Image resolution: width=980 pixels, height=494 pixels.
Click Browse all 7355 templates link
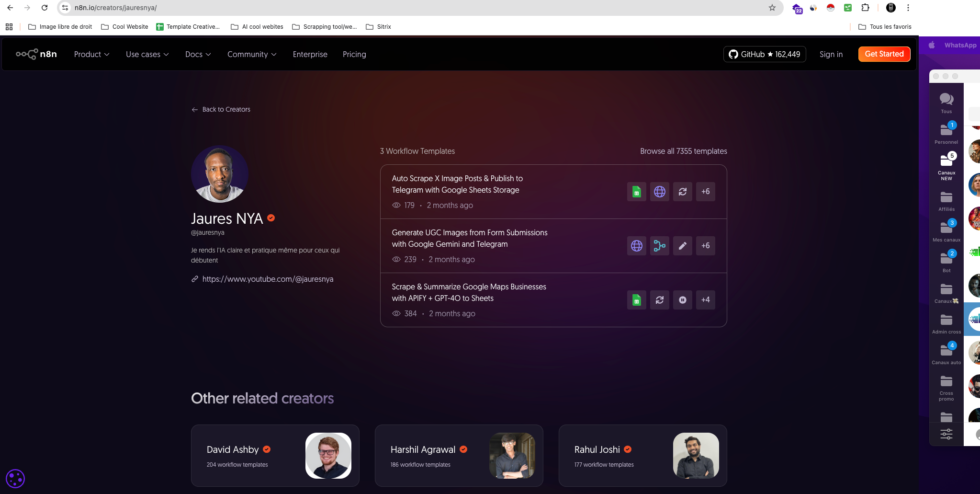tap(684, 151)
